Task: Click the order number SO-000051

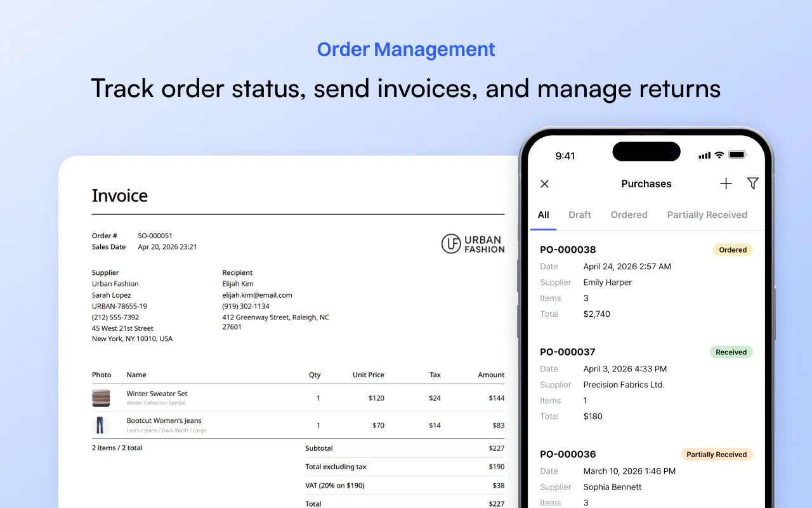Action: tap(155, 236)
